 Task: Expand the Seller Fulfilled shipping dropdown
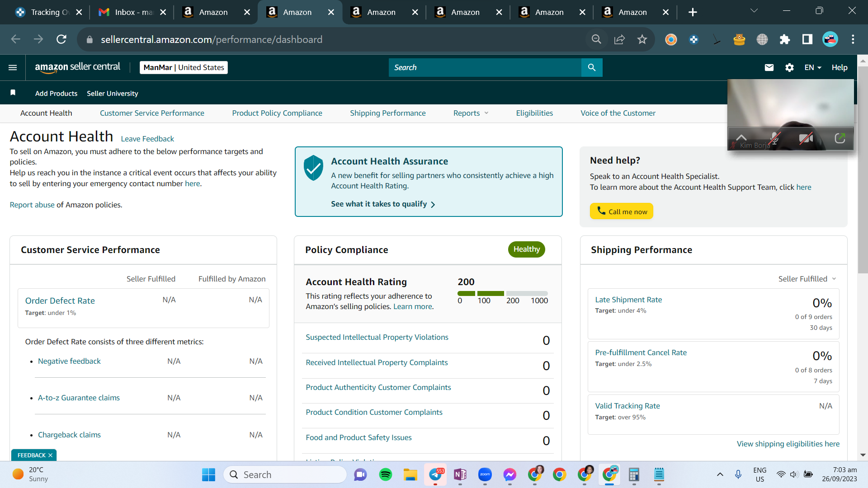(807, 279)
